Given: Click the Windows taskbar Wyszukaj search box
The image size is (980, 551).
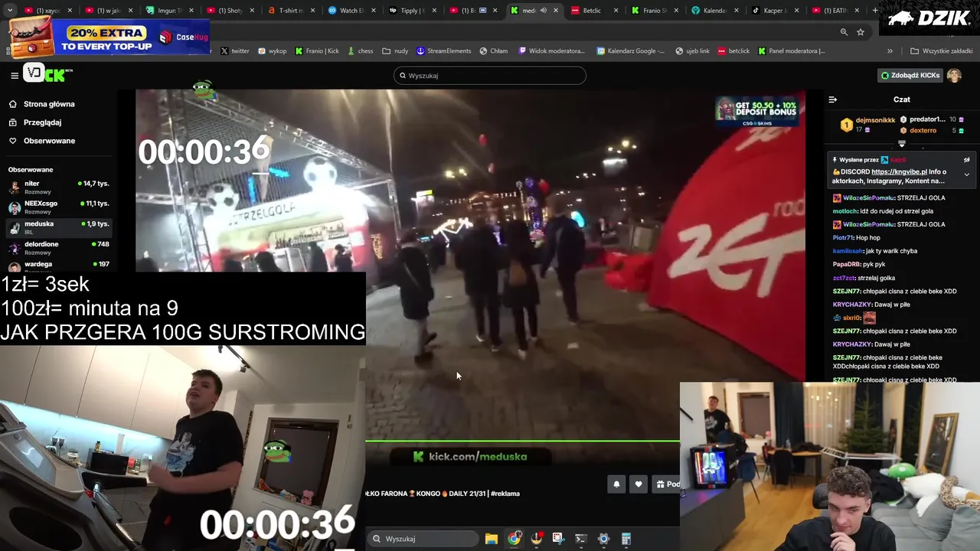Looking at the screenshot, I should click(423, 539).
